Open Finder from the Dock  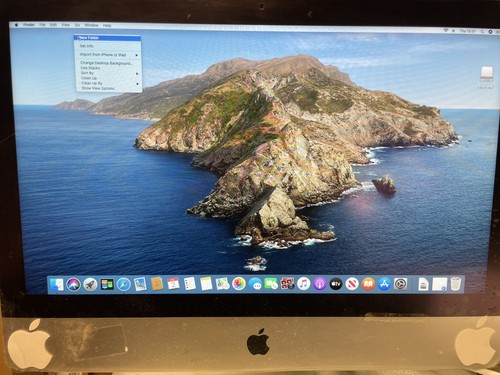57,284
